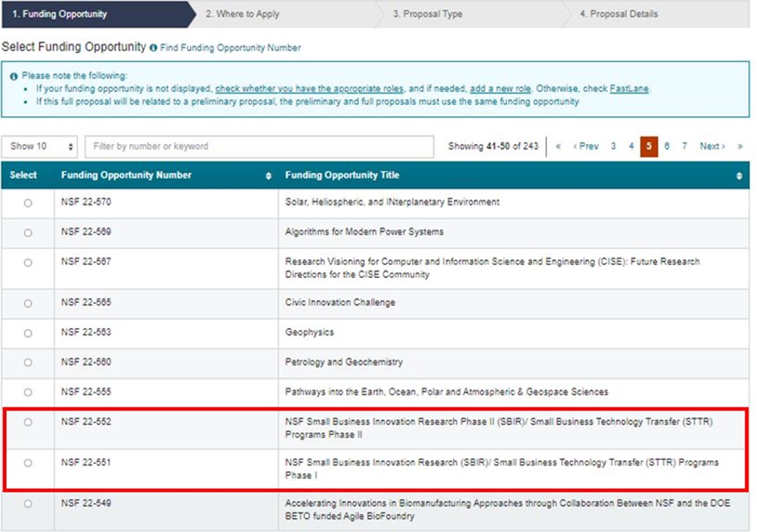The width and height of the screenshot is (757, 532).
Task: Jump to first page with double-left arrow
Action: pyautogui.click(x=558, y=146)
